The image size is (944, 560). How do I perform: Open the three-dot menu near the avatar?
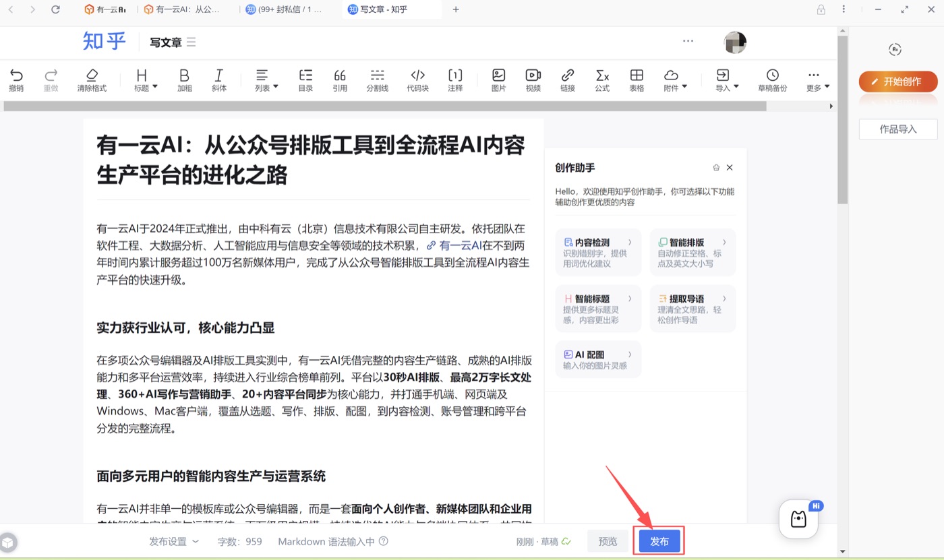point(688,41)
